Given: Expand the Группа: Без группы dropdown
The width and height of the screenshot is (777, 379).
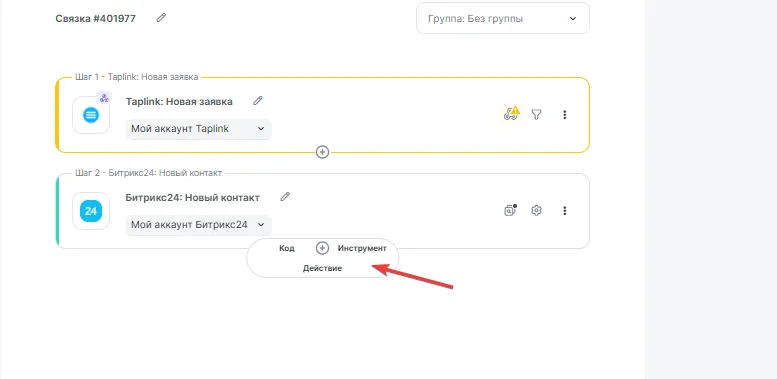Looking at the screenshot, I should [503, 19].
